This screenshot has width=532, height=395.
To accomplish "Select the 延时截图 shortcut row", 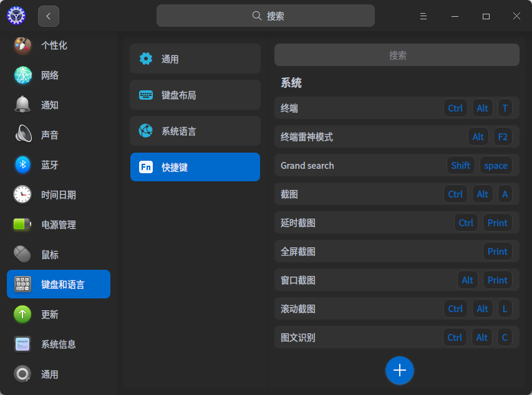I will click(x=397, y=222).
